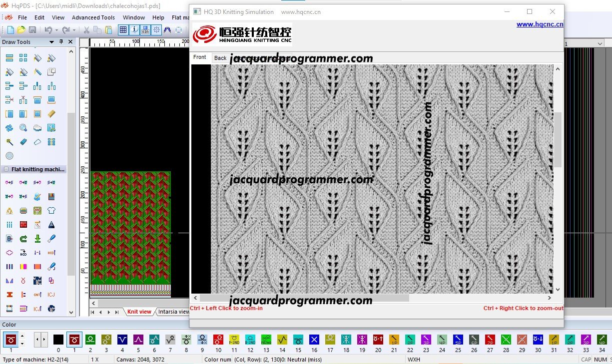
Task: Open the www.hqcnc.cn website link
Action: pyautogui.click(x=540, y=24)
